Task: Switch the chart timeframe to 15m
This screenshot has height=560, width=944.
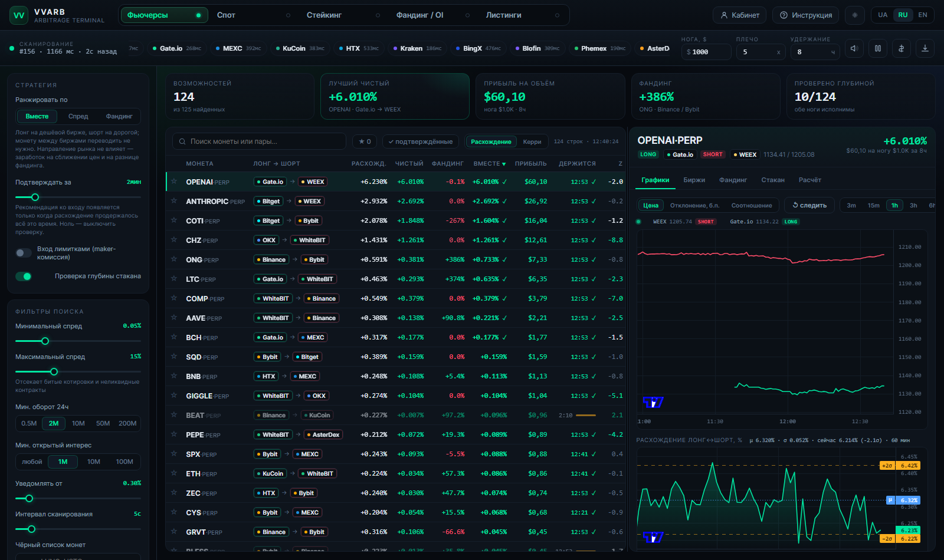Action: (874, 205)
